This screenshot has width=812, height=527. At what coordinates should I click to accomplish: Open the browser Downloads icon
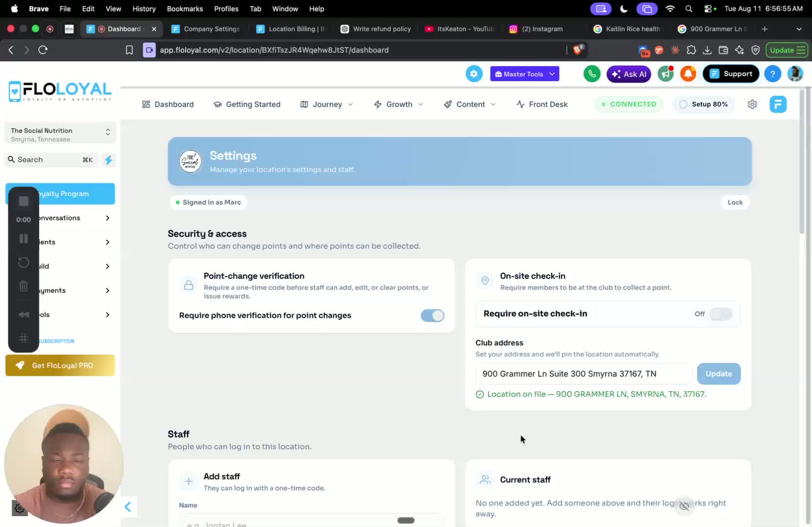(x=707, y=50)
